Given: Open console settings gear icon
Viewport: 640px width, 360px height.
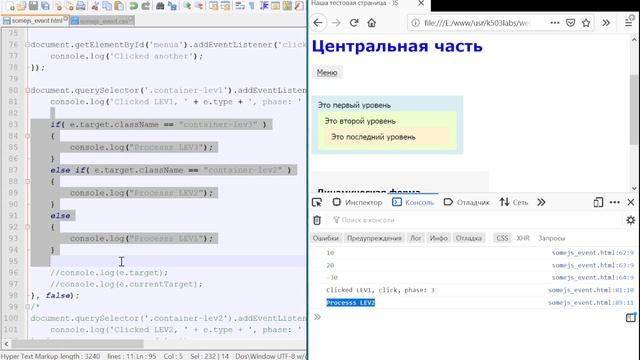Looking at the screenshot, I should tap(631, 220).
